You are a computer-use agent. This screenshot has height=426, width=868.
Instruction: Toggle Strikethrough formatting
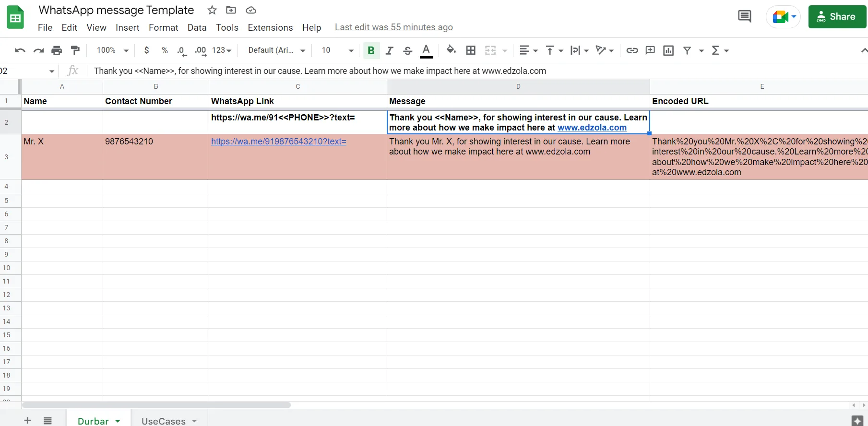tap(407, 50)
